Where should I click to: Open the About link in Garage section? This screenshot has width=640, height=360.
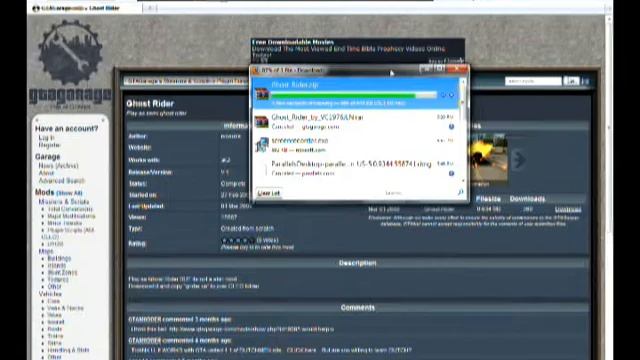tap(46, 173)
